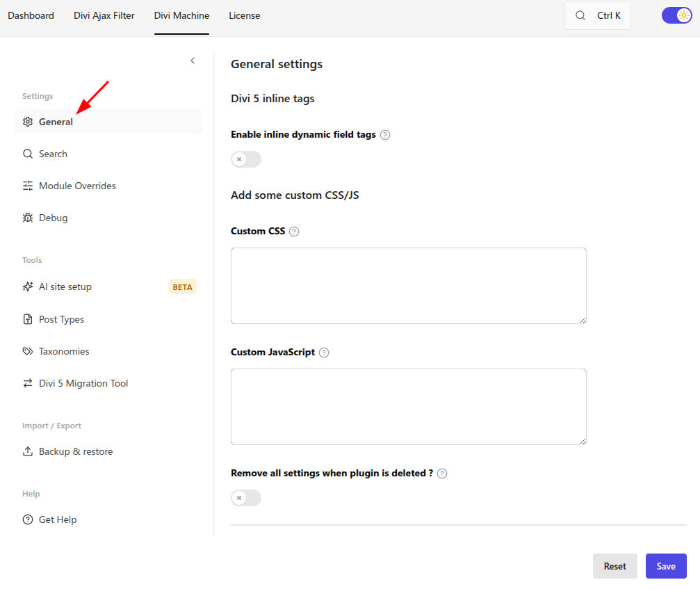
Task: Collapse the sidebar with chevron arrow
Action: (x=193, y=60)
